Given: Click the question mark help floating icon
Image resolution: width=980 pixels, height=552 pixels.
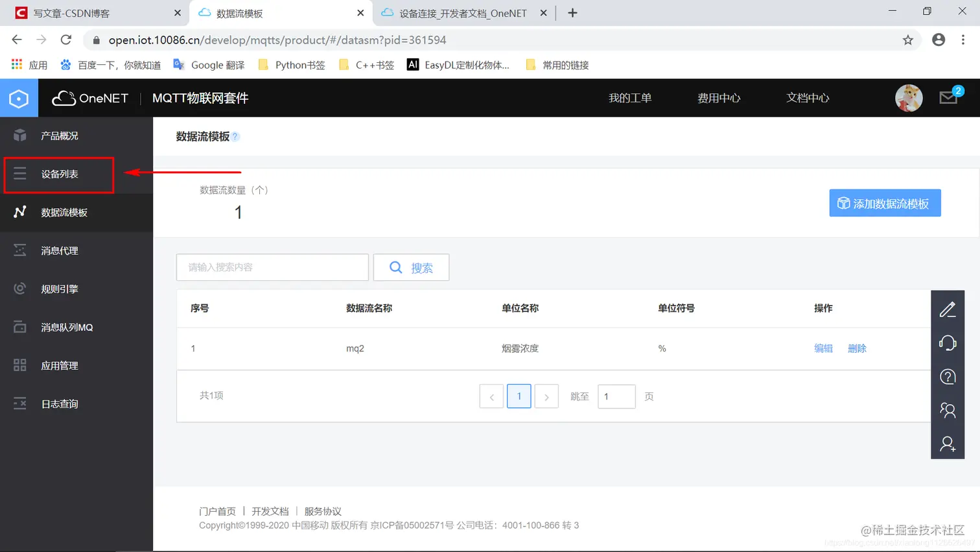Looking at the screenshot, I should 948,377.
